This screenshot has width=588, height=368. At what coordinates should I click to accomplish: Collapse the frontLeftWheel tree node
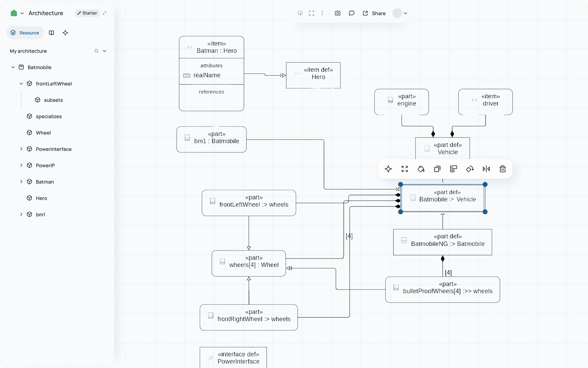point(21,84)
